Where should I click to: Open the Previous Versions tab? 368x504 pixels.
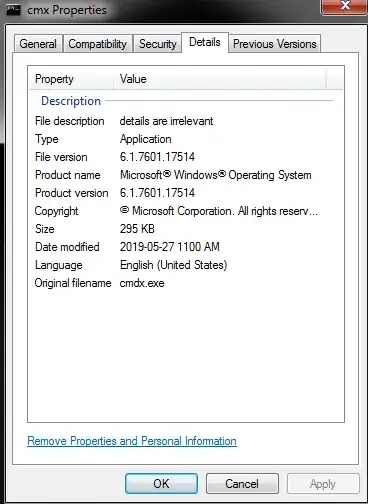click(274, 44)
